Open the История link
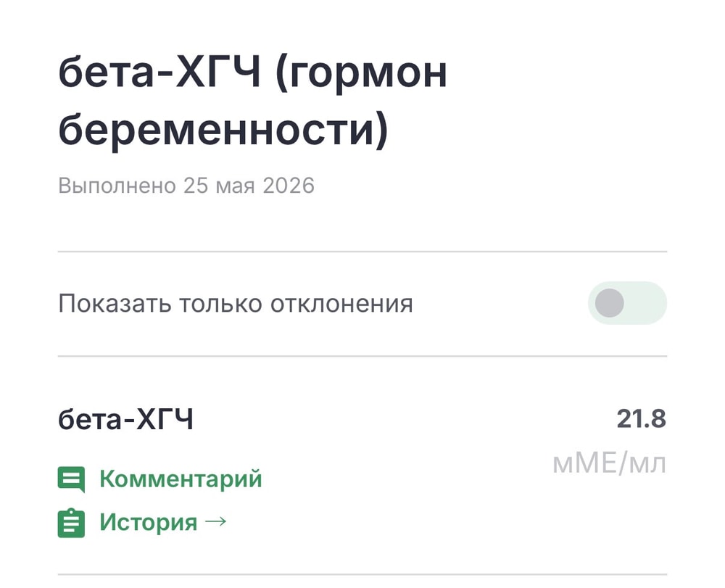Viewport: 725px width, 588px height. (x=149, y=522)
